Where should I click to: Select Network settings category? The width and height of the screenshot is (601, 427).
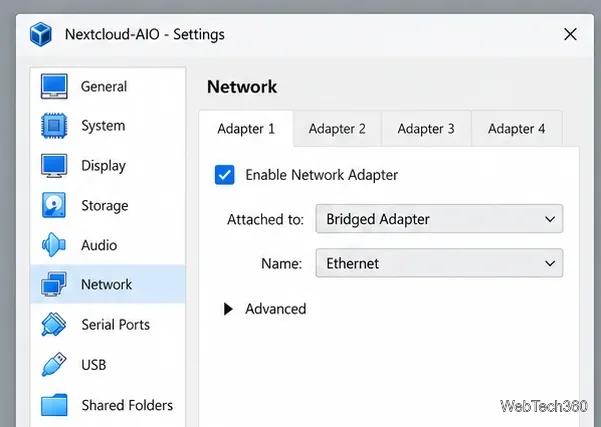[108, 284]
